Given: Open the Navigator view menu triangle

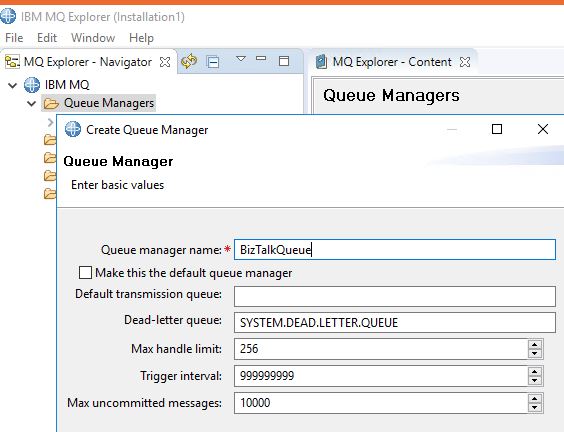Looking at the screenshot, I should click(x=241, y=58).
